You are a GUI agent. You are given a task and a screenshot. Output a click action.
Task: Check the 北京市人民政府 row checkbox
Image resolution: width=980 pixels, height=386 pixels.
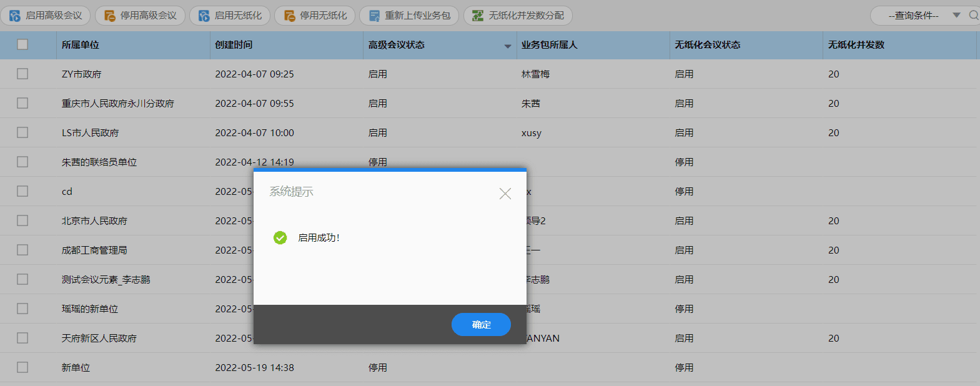[22, 220]
